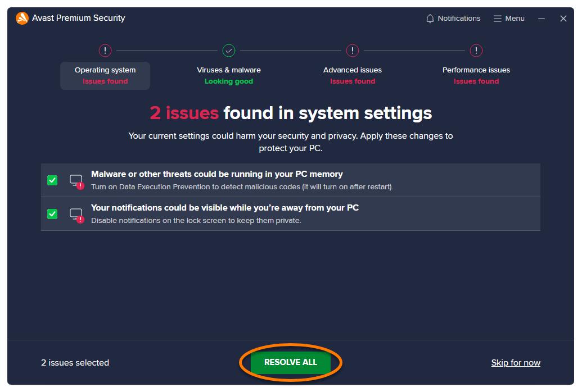Open Notifications bell

point(453,18)
